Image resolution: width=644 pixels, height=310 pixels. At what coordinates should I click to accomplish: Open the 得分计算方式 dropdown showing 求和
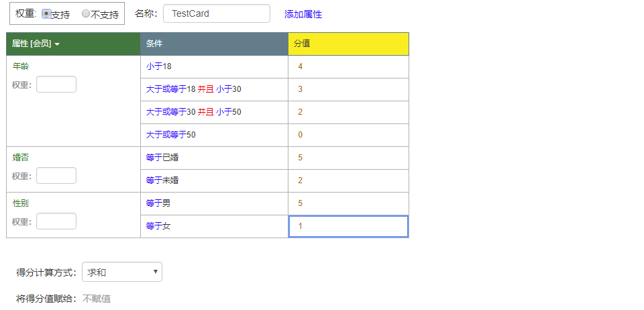pos(121,272)
